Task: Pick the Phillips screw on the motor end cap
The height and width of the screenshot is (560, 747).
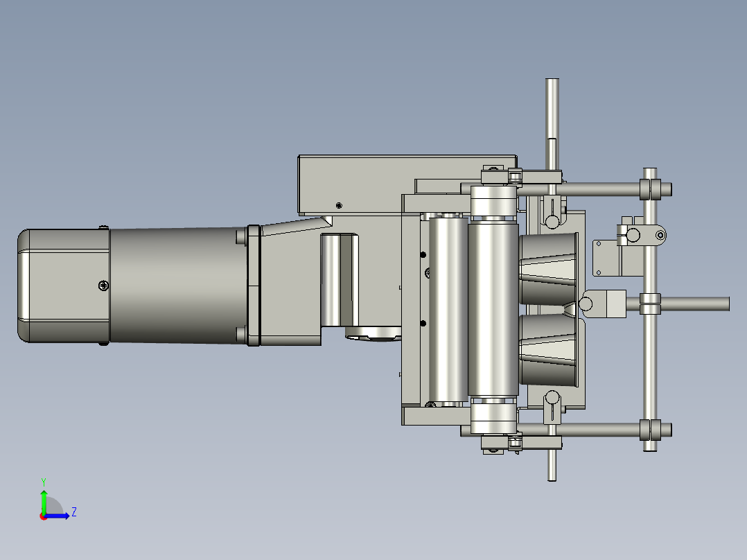Action: (103, 286)
